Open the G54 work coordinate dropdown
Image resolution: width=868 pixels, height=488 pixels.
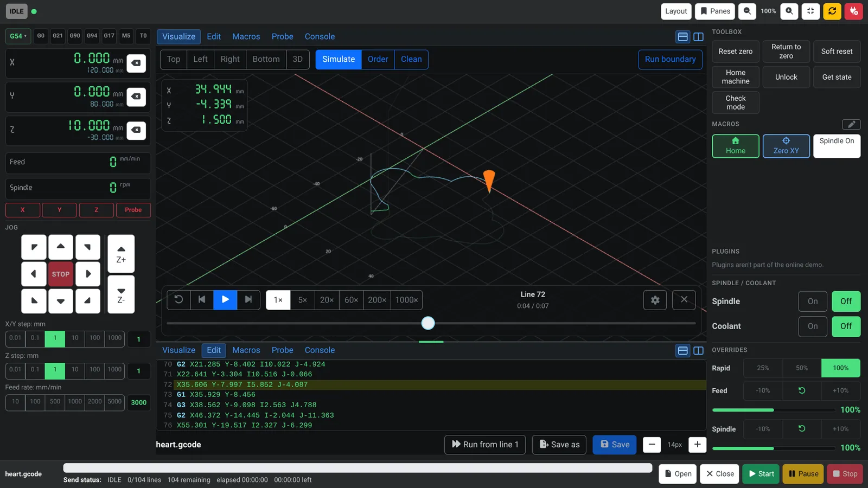click(x=18, y=36)
